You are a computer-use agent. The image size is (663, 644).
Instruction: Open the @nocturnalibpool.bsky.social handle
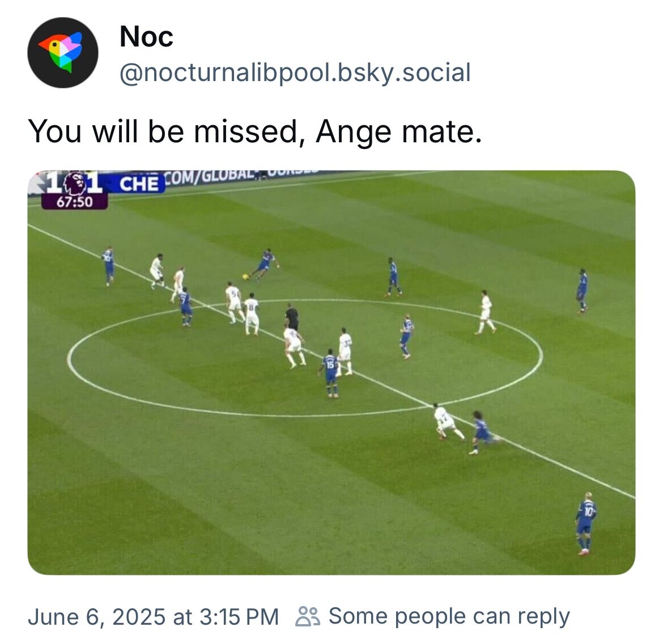tap(295, 73)
